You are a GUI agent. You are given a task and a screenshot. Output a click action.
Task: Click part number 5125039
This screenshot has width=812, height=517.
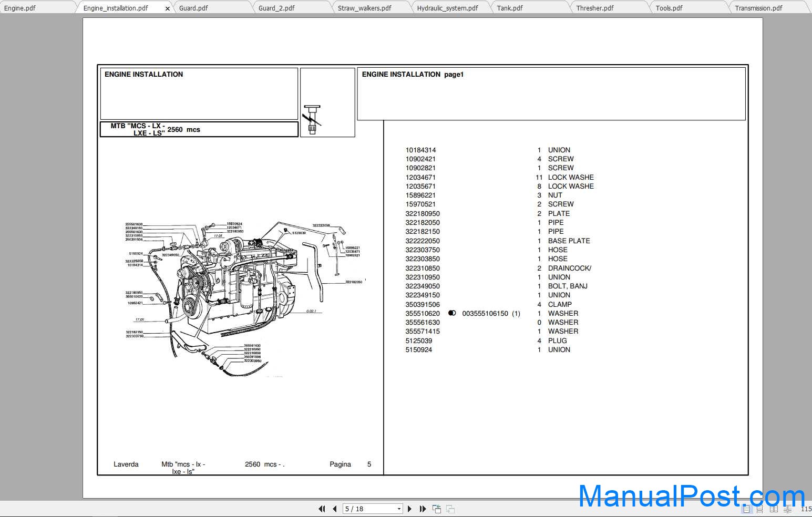(x=419, y=340)
